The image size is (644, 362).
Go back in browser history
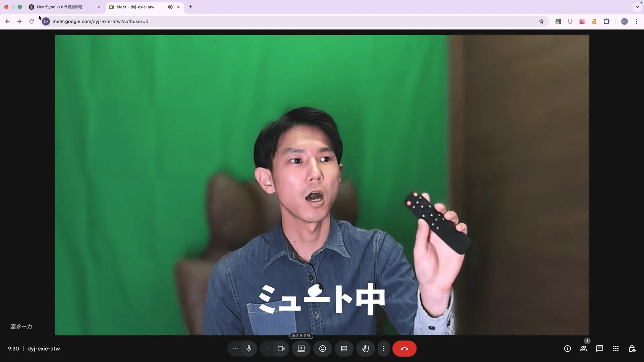click(7, 21)
